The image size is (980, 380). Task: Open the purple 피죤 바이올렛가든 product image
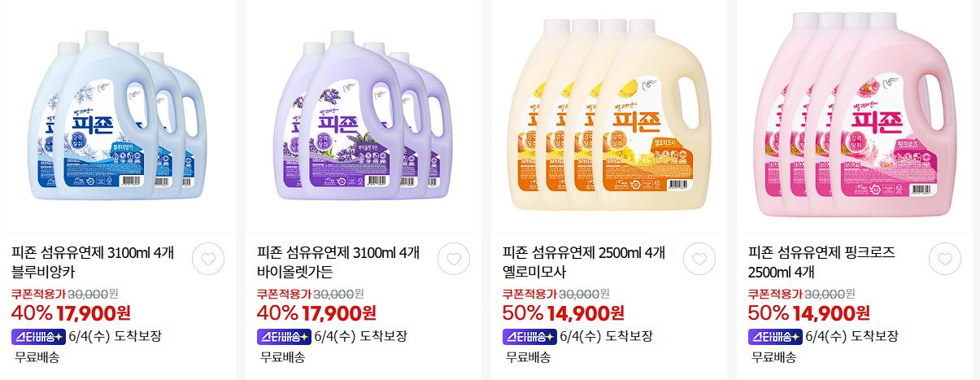tap(363, 116)
